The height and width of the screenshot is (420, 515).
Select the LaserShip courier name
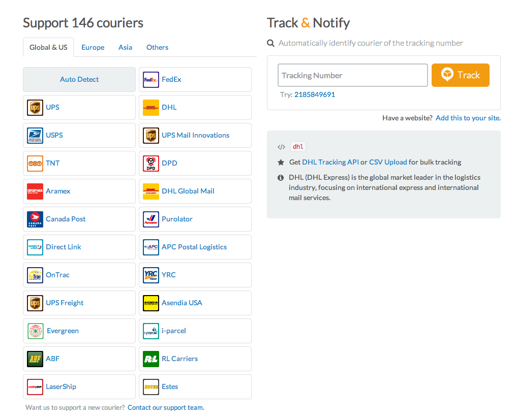point(61,386)
